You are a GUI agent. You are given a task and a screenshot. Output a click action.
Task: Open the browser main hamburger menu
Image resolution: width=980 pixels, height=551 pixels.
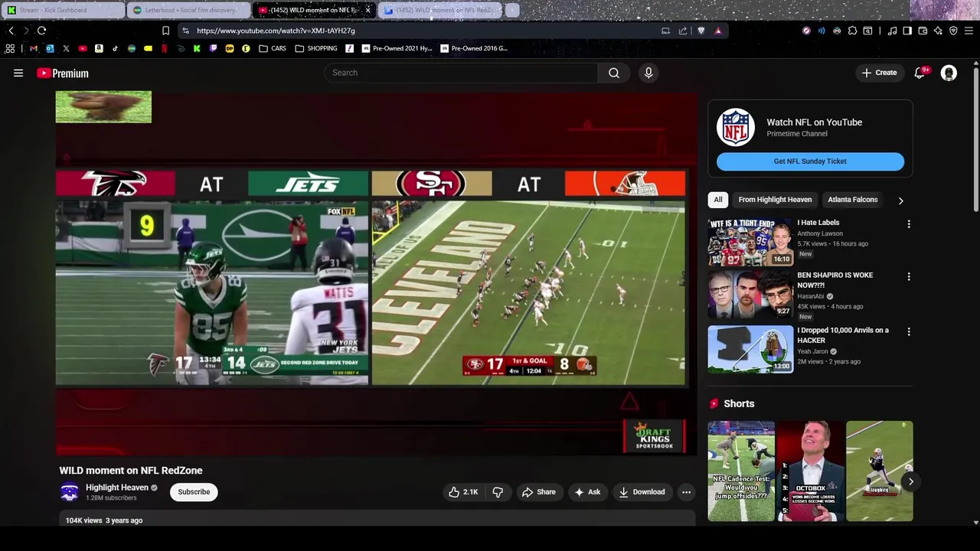pyautogui.click(x=969, y=31)
